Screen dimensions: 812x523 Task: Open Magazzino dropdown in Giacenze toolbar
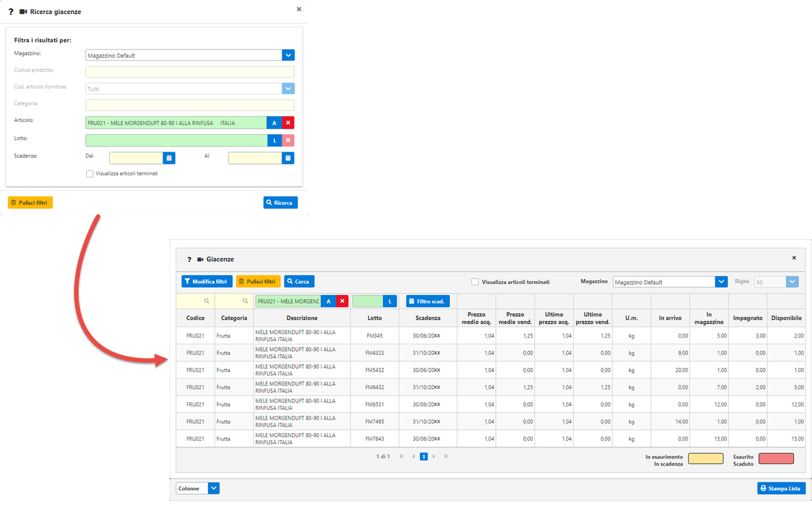(x=721, y=282)
